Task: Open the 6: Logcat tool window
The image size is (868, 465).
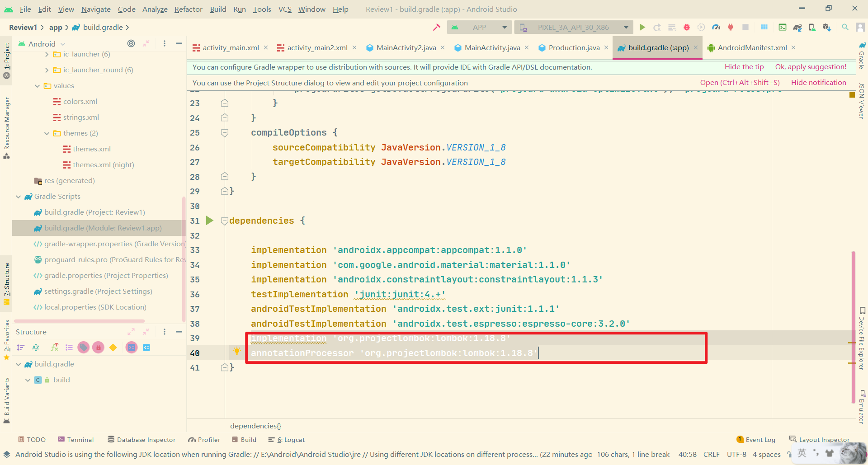Action: pyautogui.click(x=286, y=440)
